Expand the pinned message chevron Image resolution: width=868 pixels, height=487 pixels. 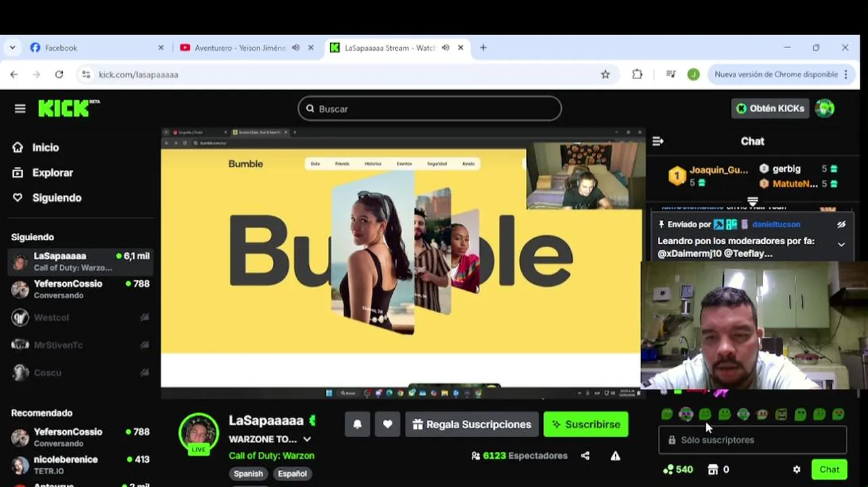(841, 244)
